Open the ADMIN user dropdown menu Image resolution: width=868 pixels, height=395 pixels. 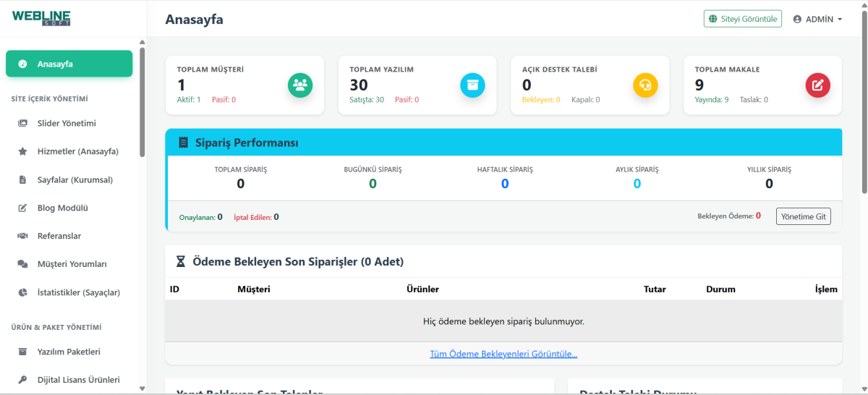tap(818, 19)
